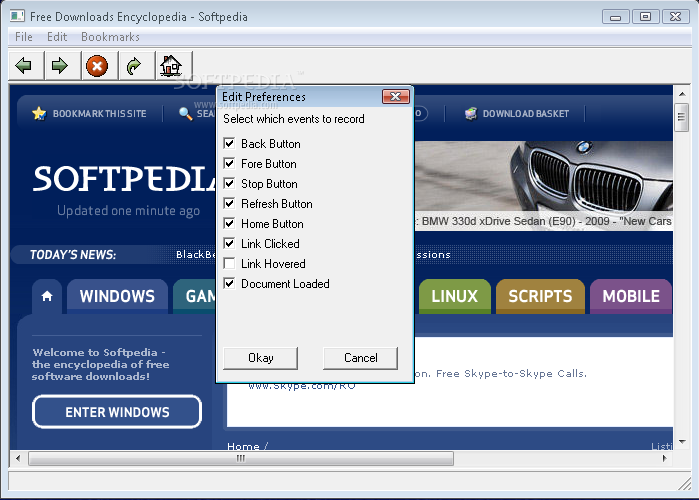Open the File menu

coord(24,37)
